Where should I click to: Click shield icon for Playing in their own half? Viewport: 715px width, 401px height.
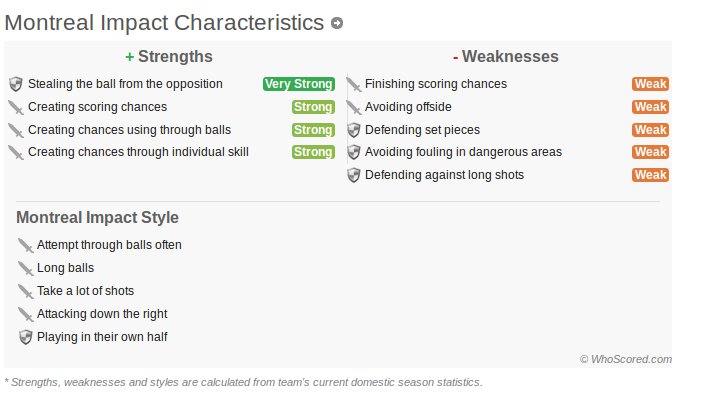(x=26, y=337)
